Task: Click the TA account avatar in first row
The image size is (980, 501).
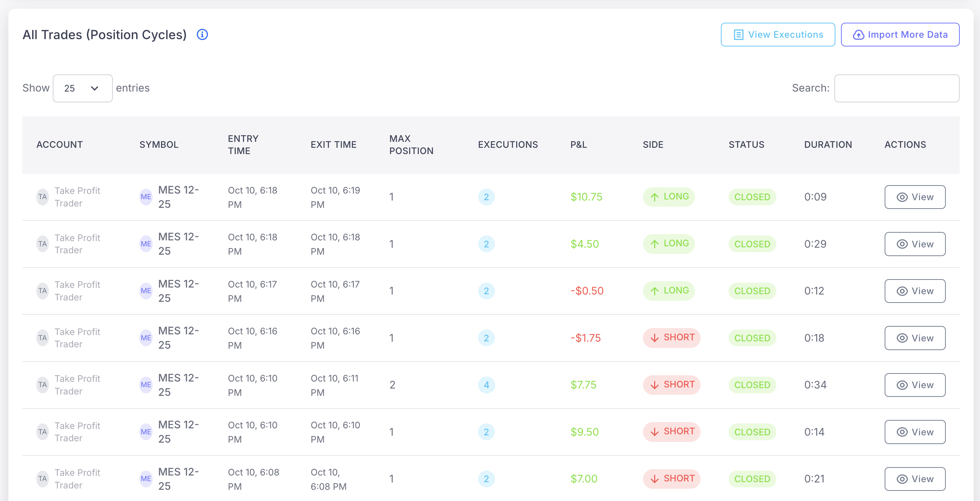Action: click(x=42, y=197)
